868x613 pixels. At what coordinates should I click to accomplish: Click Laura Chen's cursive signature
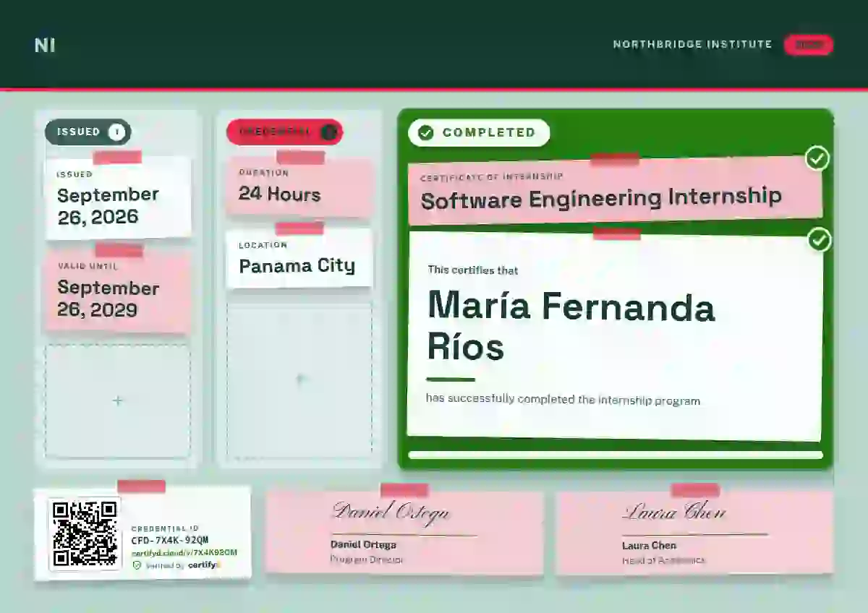point(674,512)
